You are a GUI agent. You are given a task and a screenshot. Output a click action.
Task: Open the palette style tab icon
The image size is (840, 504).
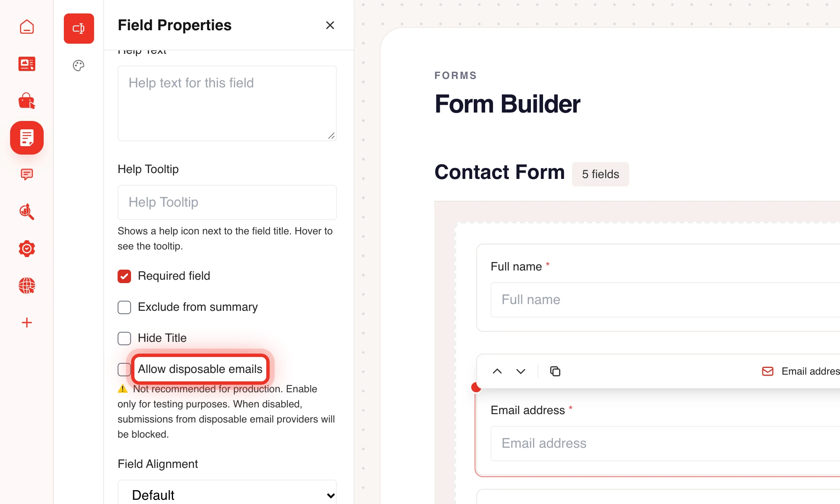pos(79,66)
